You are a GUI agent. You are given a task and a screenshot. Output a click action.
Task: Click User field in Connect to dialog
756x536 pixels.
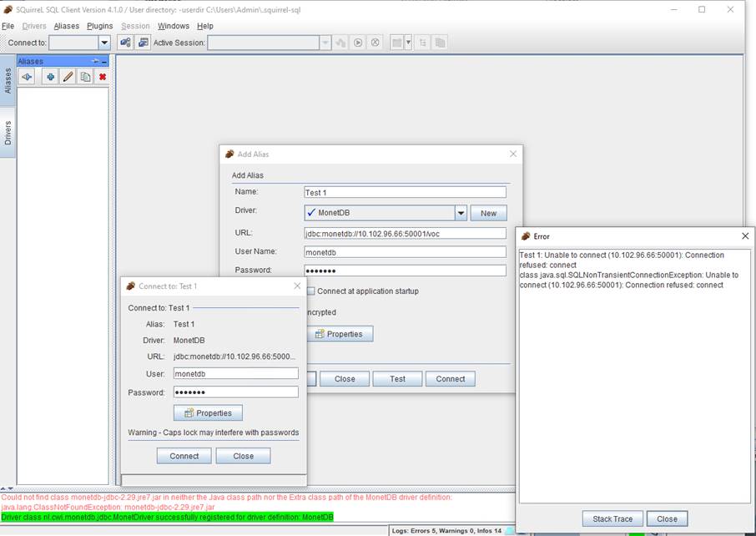coord(236,373)
